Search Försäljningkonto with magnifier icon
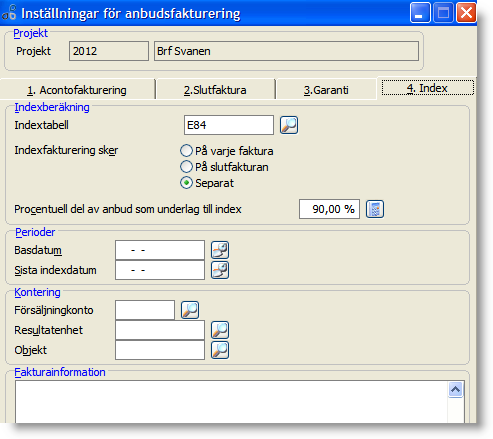 190,310
